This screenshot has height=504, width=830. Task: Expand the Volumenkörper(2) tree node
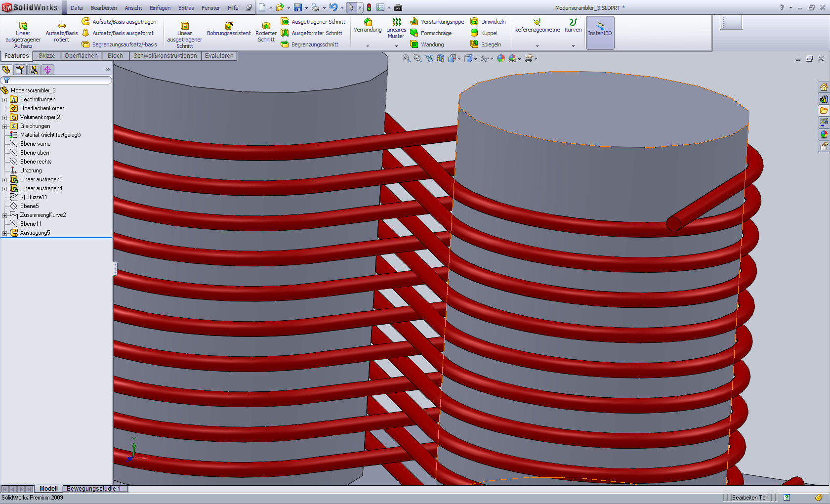coord(5,118)
